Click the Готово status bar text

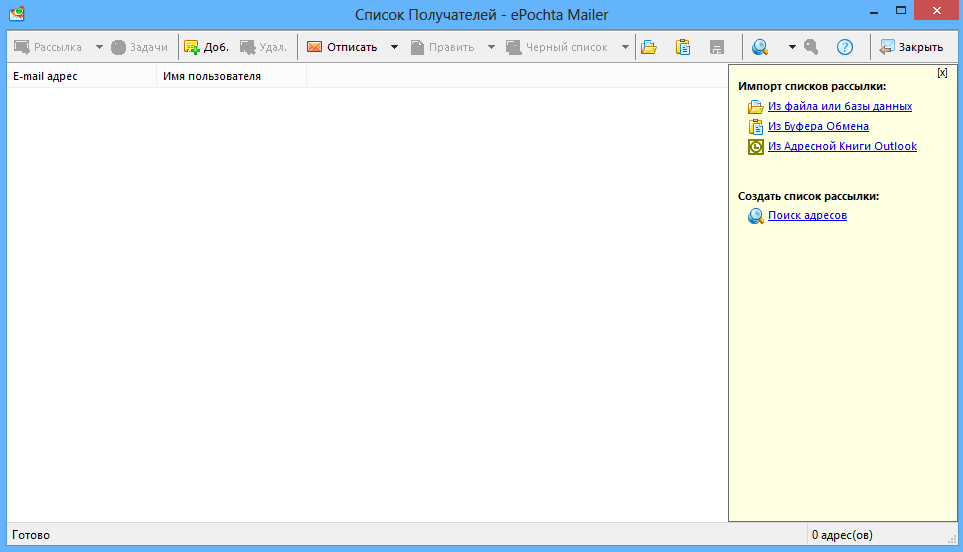pyautogui.click(x=31, y=535)
